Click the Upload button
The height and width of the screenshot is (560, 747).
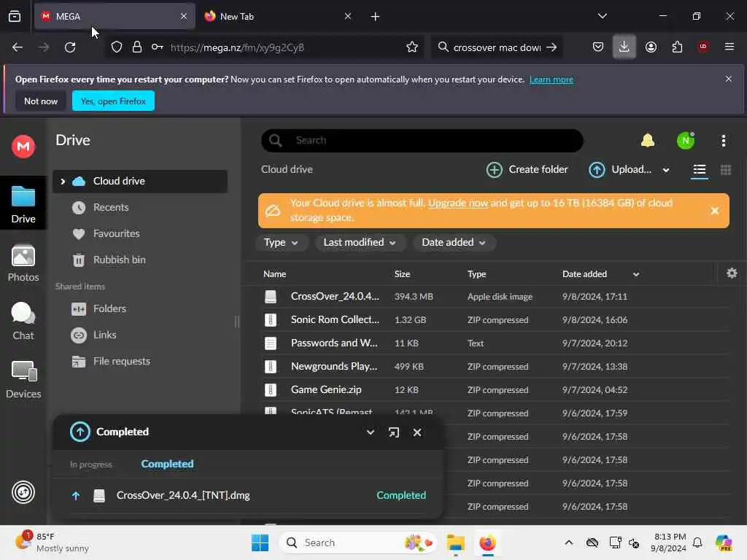[x=620, y=169]
